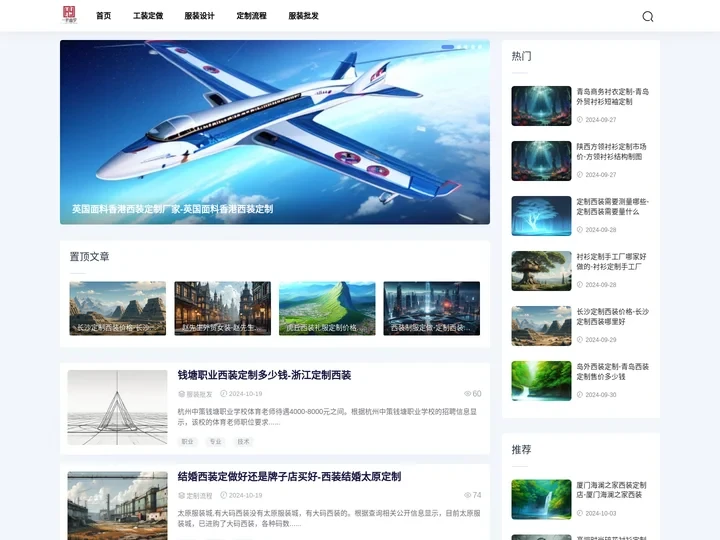Click the treehouse thumbnail in 热门
Image resolution: width=720 pixels, height=540 pixels.
click(541, 270)
